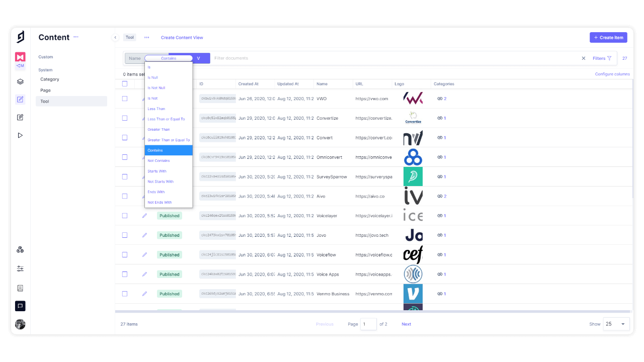644x362 pixels.
Task: Edit the Voice Apps entry via pencil icon
Action: click(x=144, y=274)
